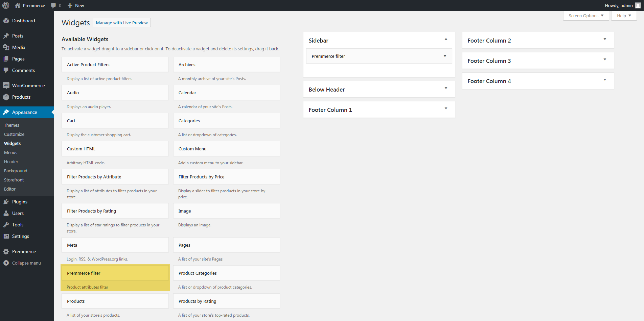This screenshot has height=321, width=644.
Task: Expand the Footer Column 1 area
Action: (446, 108)
